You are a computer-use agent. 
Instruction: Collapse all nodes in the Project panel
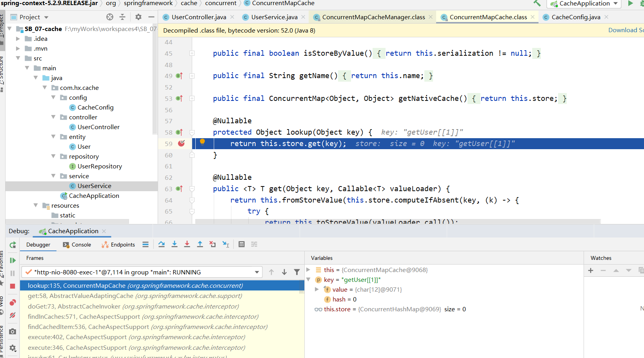coord(122,17)
